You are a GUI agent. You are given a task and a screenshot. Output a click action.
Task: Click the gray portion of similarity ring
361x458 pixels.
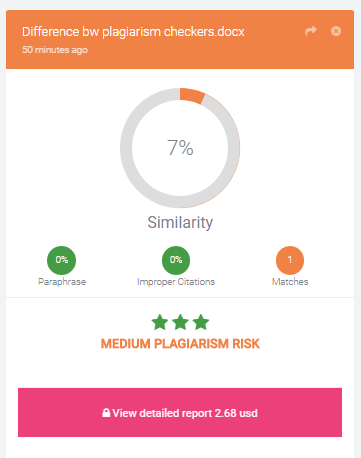tap(126, 148)
